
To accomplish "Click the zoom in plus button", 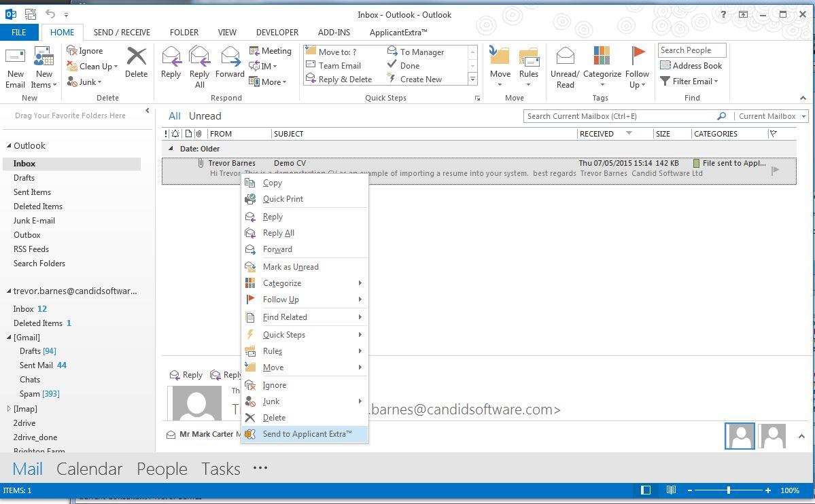I will [767, 490].
